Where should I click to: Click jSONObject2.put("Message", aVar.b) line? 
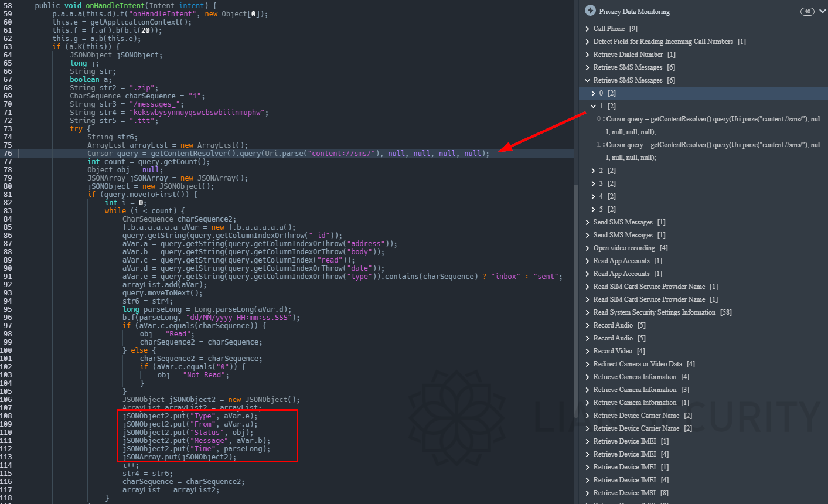click(x=196, y=441)
